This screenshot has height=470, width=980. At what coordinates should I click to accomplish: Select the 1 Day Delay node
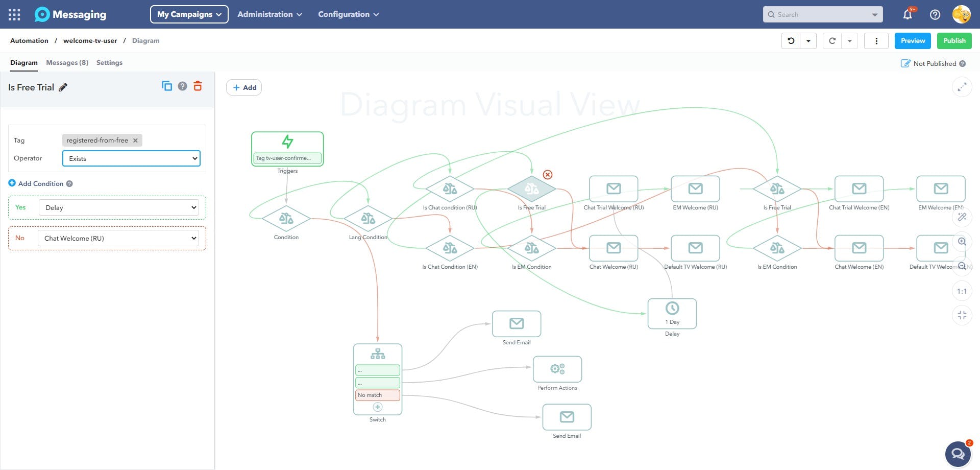click(672, 314)
